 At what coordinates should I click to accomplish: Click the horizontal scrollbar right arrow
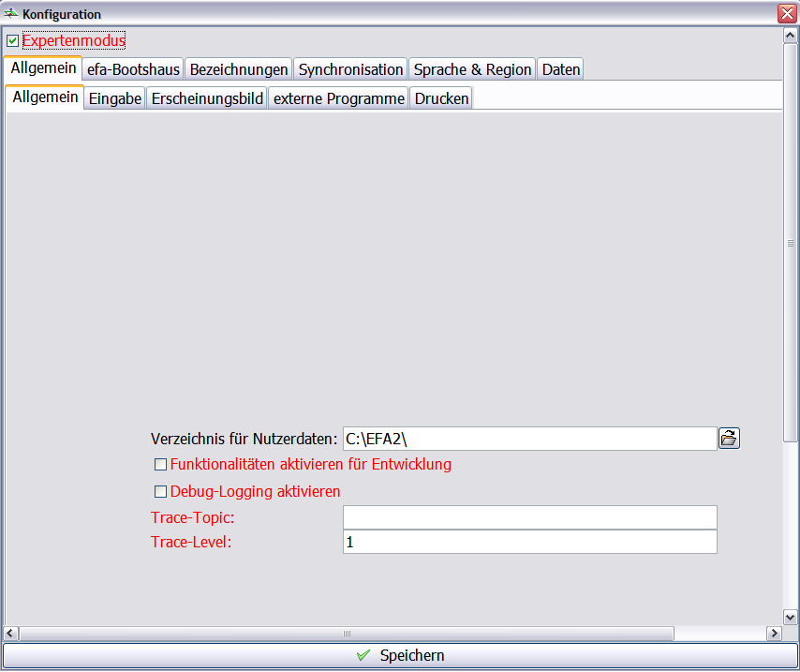[x=774, y=634]
